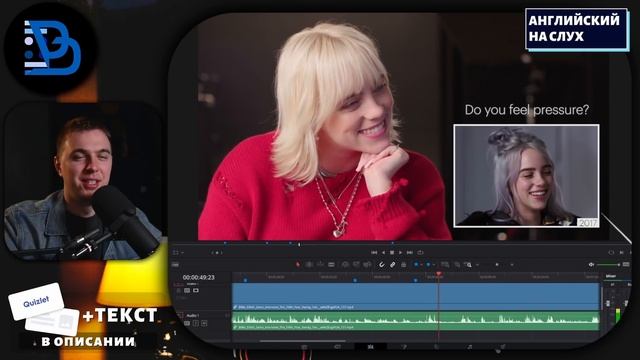Switch to the Fusion page tab

404,347
